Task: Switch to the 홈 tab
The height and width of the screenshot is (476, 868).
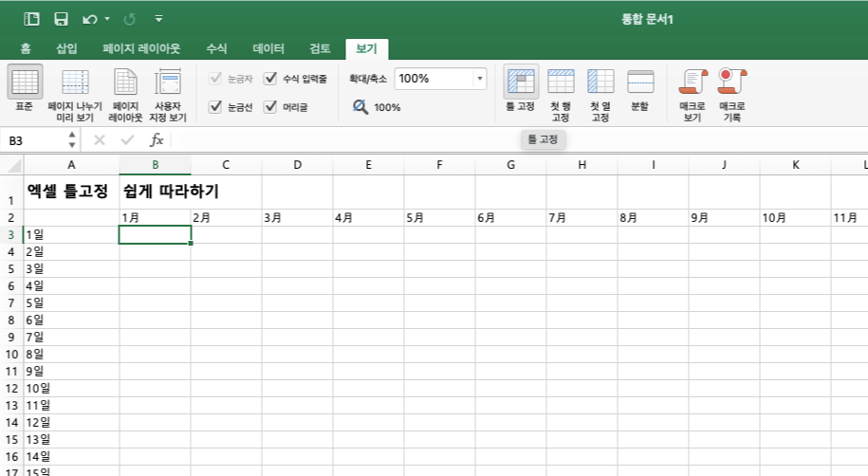Action: coord(26,48)
